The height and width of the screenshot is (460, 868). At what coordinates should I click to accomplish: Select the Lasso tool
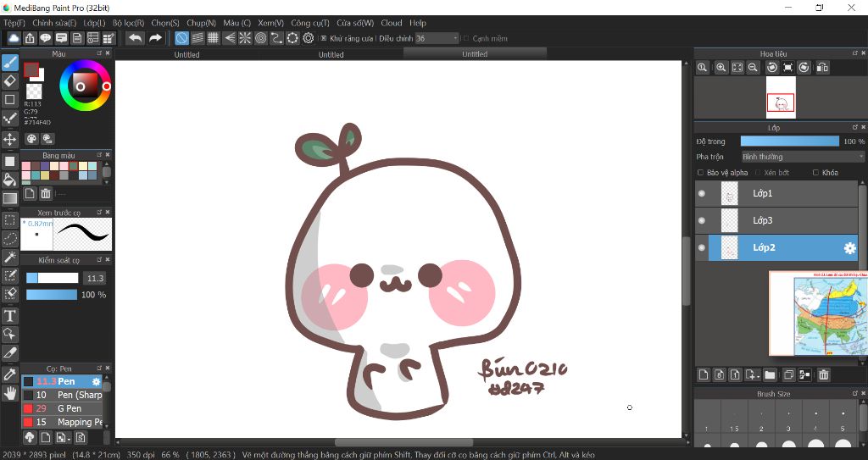tap(9, 239)
